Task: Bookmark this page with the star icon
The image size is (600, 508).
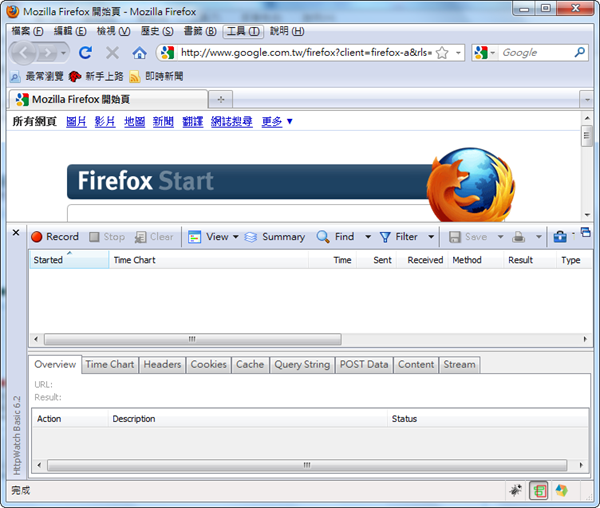Action: point(442,53)
